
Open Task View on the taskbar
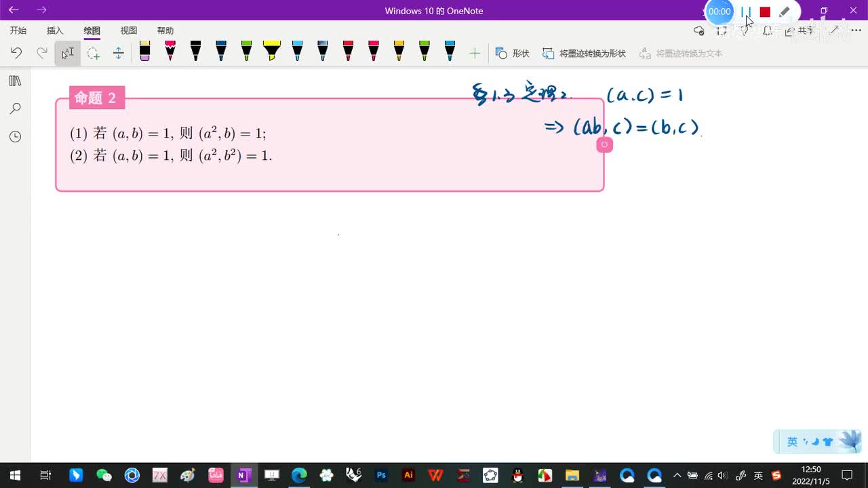(45, 475)
